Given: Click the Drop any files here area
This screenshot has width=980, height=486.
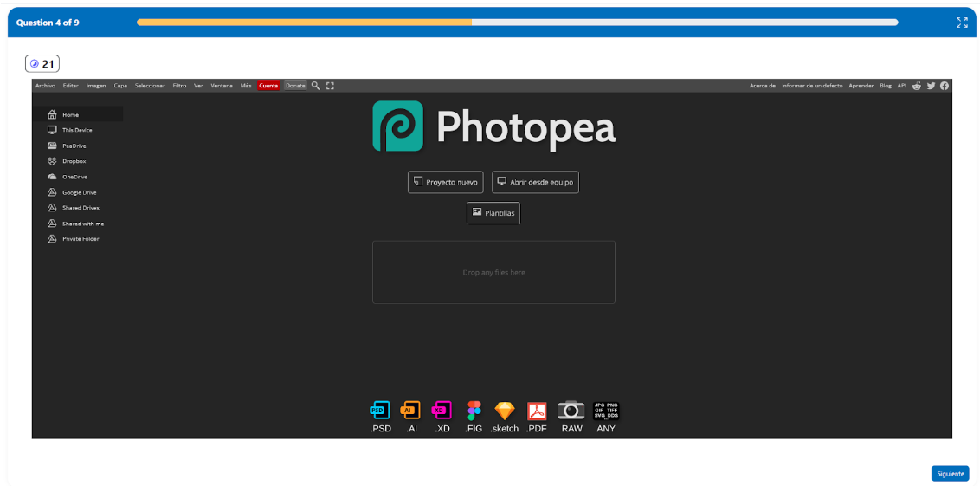Looking at the screenshot, I should [493, 272].
